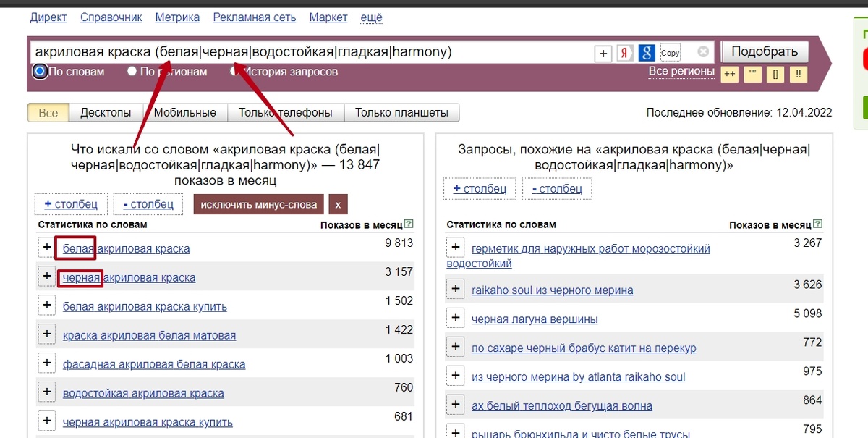
Task: Apply the ++ operator icon
Action: point(729,74)
